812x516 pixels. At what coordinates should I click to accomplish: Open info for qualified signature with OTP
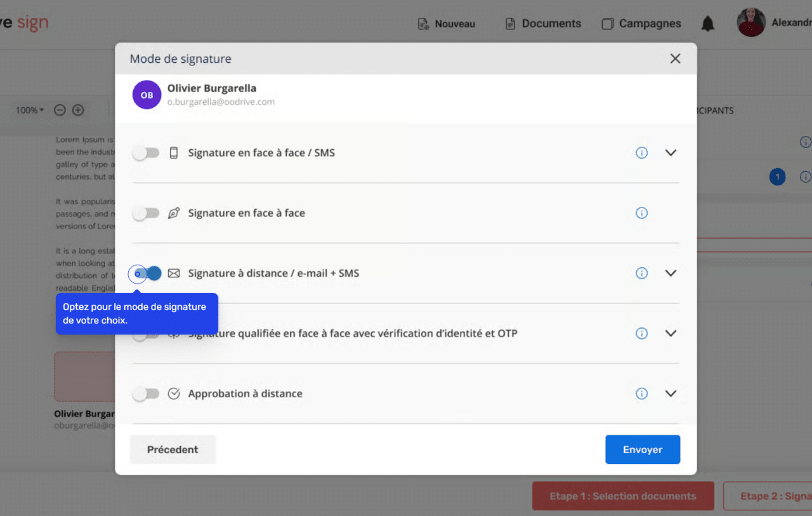pyautogui.click(x=641, y=333)
